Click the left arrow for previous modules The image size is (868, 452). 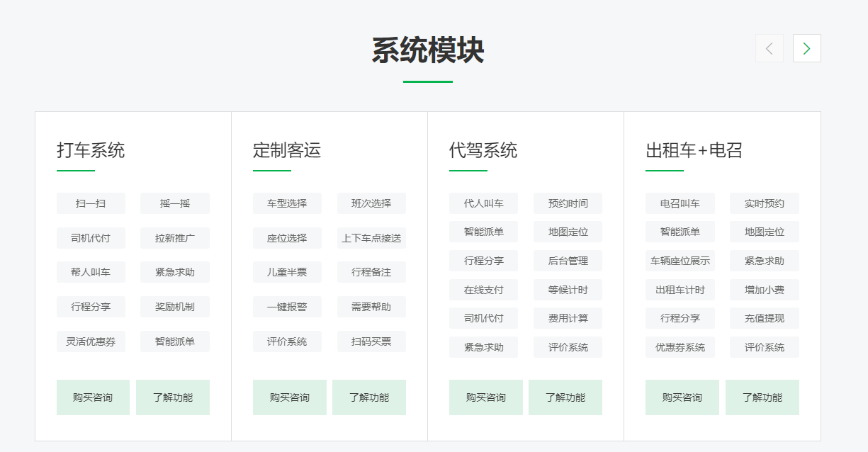770,48
